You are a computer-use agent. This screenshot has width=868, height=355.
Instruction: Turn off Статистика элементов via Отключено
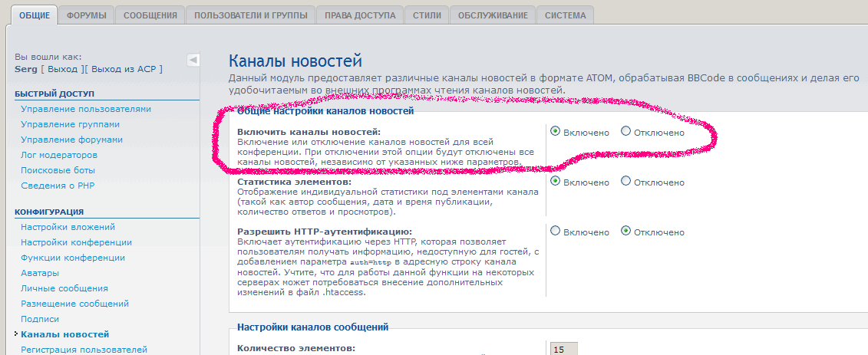[625, 182]
